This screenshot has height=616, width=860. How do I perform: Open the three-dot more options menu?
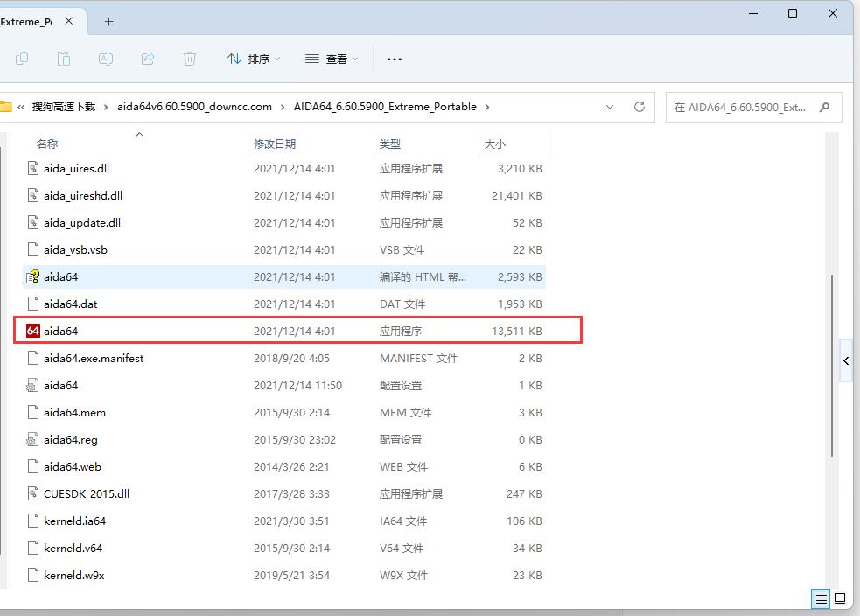click(x=395, y=59)
